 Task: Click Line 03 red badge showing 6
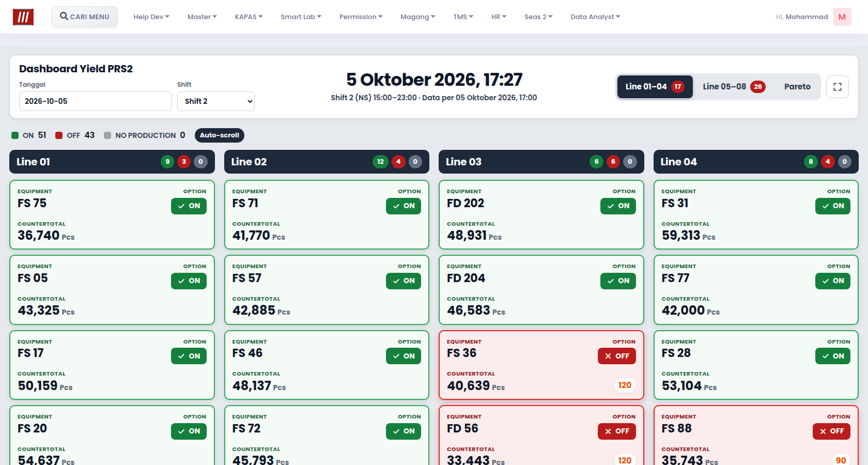(x=613, y=162)
